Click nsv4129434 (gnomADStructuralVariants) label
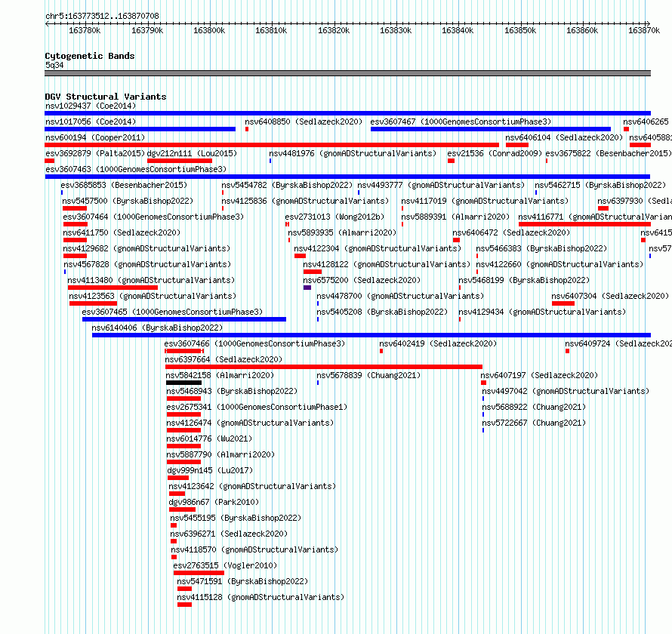672x634 pixels. pos(542,312)
